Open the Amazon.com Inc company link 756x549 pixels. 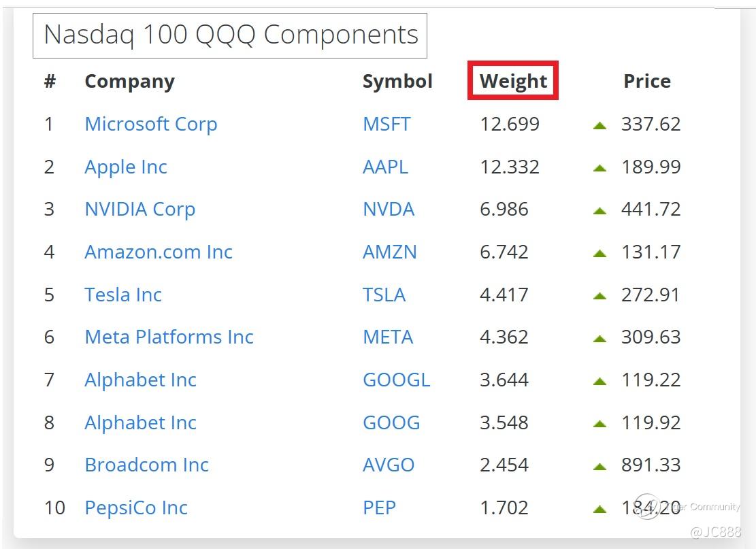pyautogui.click(x=158, y=252)
